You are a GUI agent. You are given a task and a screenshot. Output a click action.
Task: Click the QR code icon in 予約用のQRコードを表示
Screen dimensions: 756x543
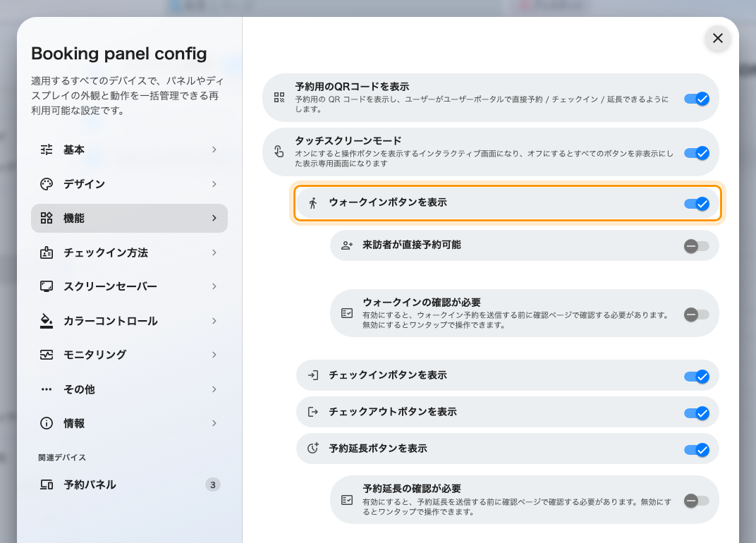(x=279, y=98)
